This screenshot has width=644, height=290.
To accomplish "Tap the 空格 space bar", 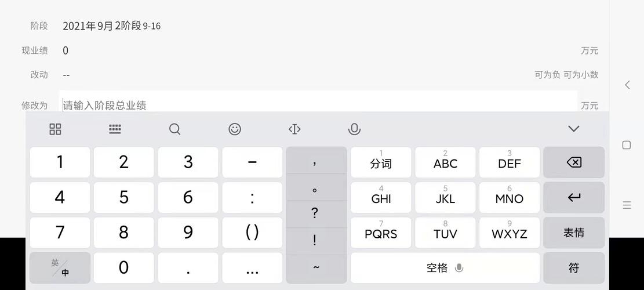I will click(445, 268).
